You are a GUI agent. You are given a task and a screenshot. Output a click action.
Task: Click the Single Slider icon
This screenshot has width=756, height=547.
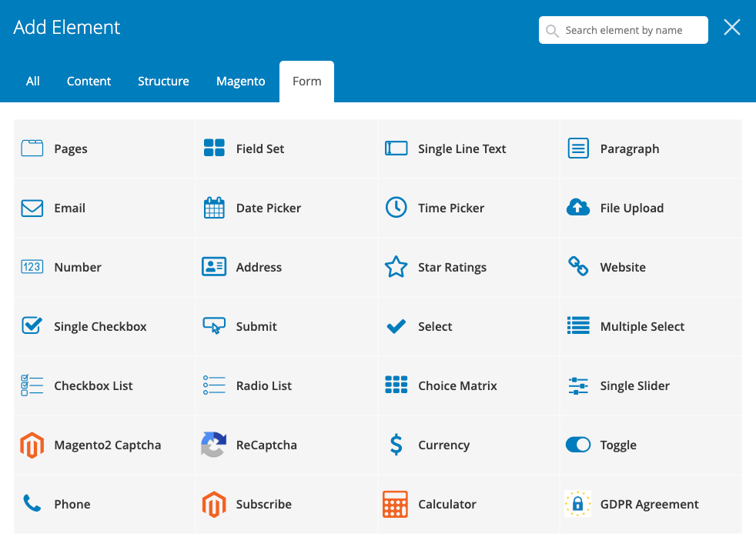coord(578,385)
